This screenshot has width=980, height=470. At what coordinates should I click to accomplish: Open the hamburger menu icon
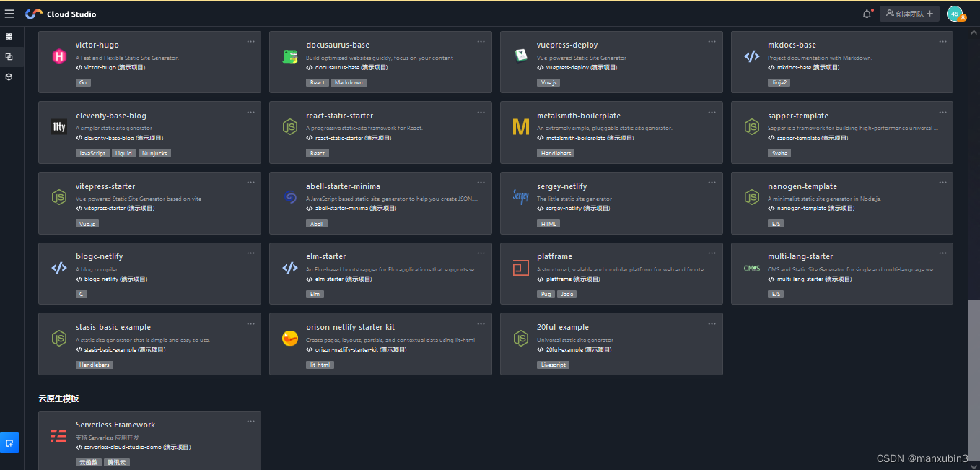9,14
